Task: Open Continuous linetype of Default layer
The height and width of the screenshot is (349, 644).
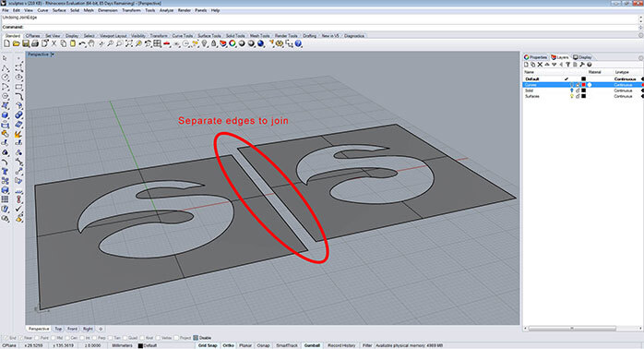Action: point(626,78)
